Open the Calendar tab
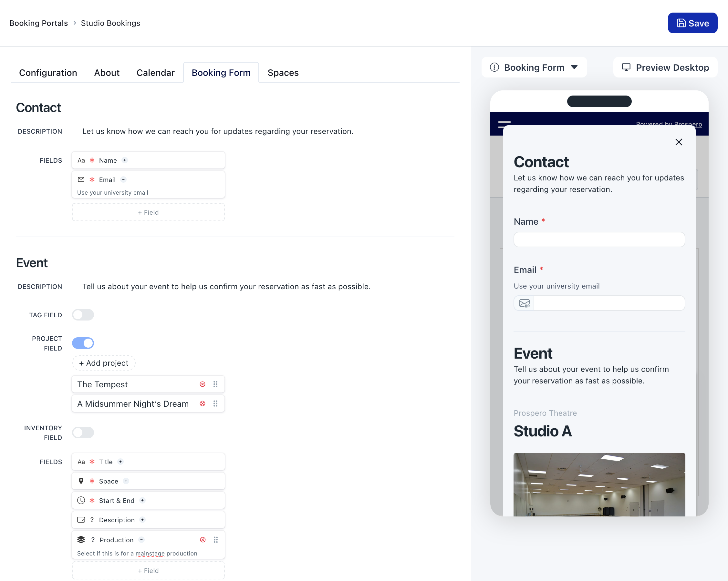728x581 pixels. point(155,73)
